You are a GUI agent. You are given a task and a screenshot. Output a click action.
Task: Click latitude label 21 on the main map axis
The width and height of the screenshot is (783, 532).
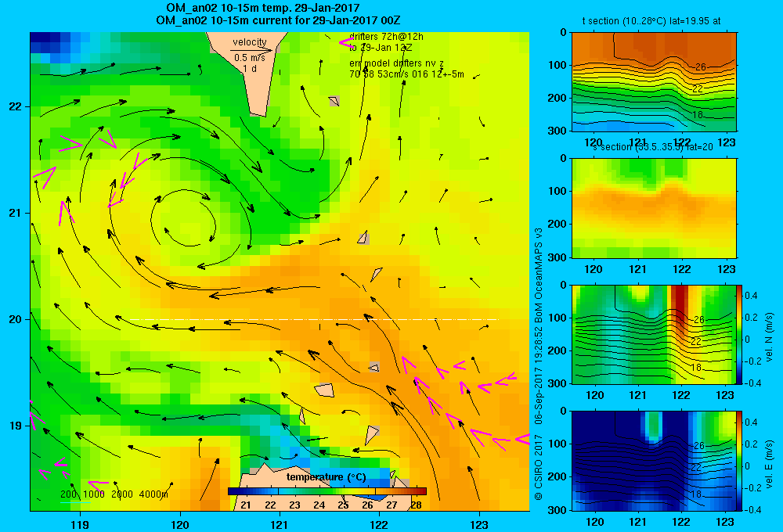coord(16,213)
